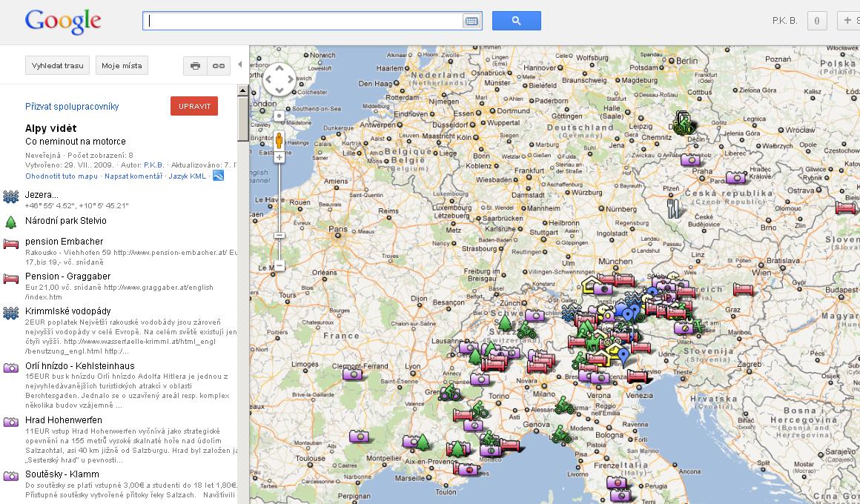The height and width of the screenshot is (504, 860).
Task: Open the Pension - Graggaber entry
Action: point(68,276)
